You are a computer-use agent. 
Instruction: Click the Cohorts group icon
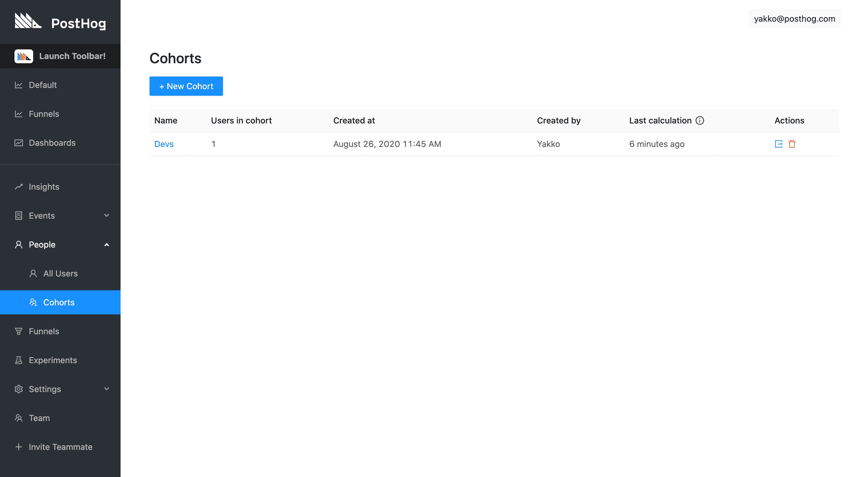(x=33, y=302)
